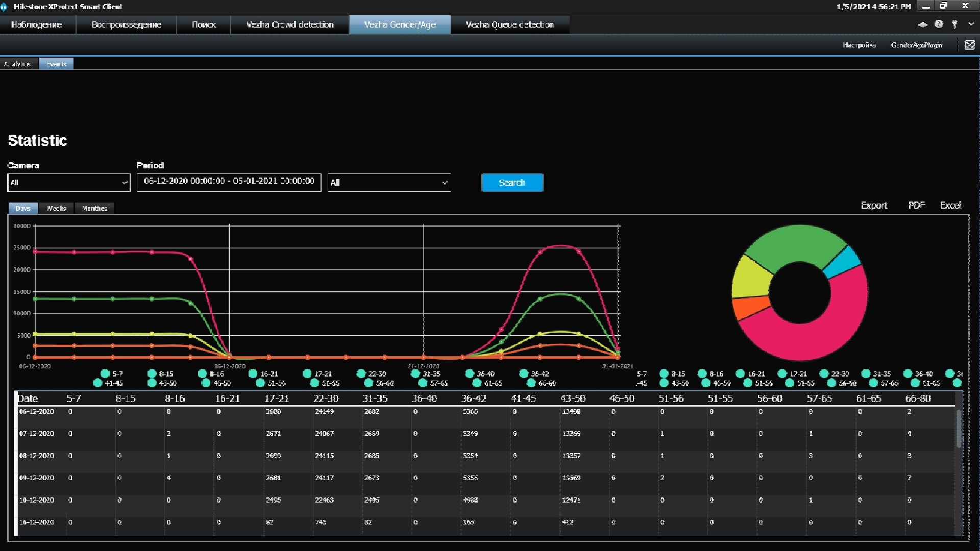Click the 8-15 legend dot under pie chart
Screen dimensions: 980x551
click(664, 373)
